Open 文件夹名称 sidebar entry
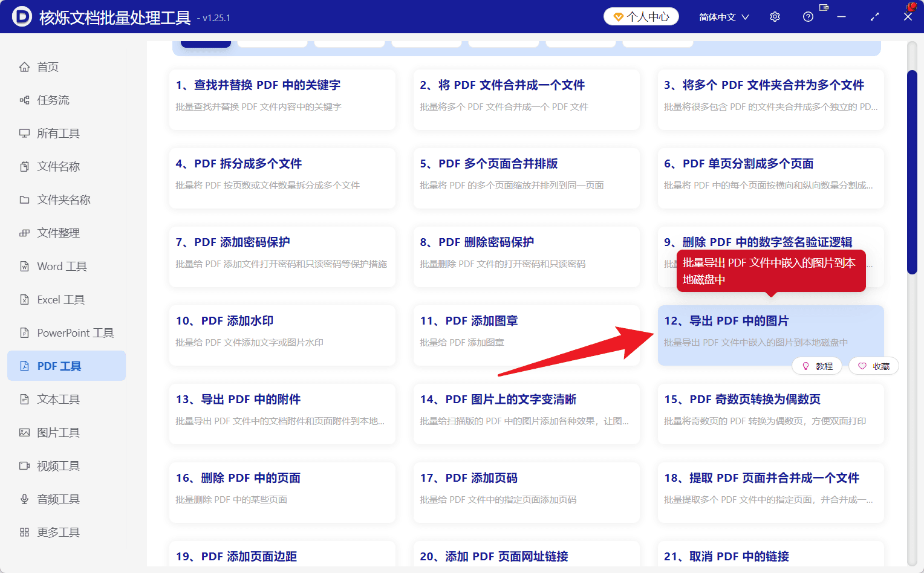The image size is (924, 573). 67,200
